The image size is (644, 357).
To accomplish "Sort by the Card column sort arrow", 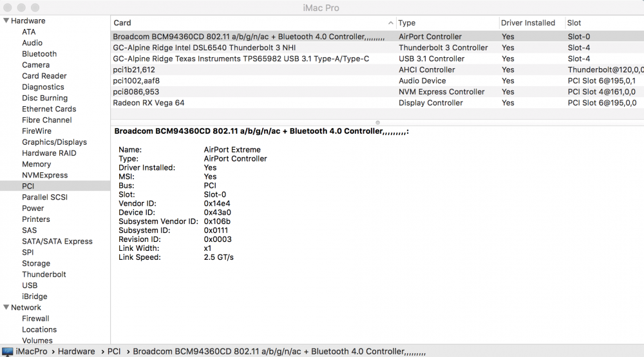I will coord(391,23).
